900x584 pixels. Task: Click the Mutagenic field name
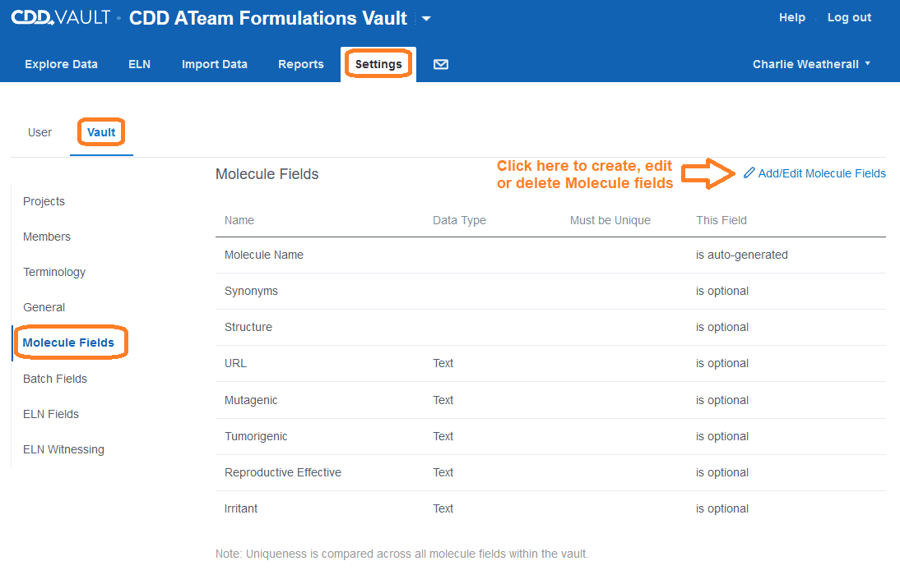(x=251, y=400)
